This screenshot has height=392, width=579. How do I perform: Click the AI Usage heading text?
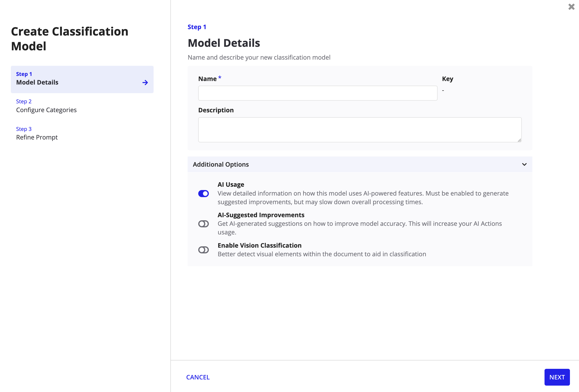tap(231, 185)
